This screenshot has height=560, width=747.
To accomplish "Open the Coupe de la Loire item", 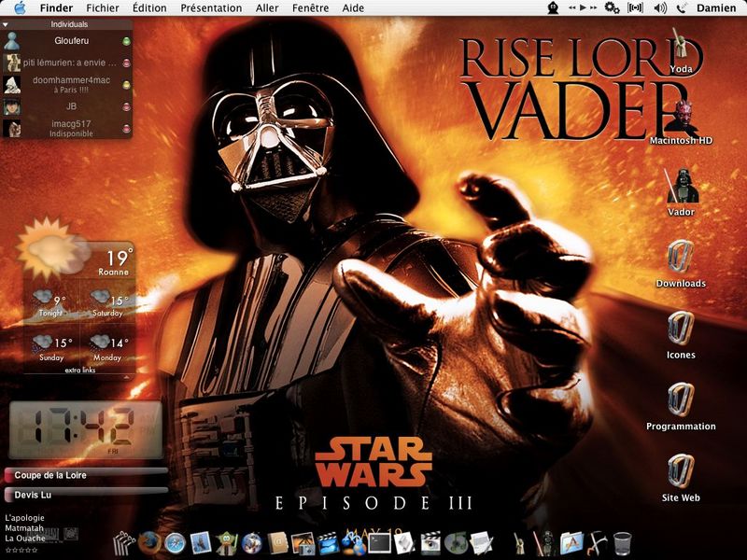I will pyautogui.click(x=86, y=475).
